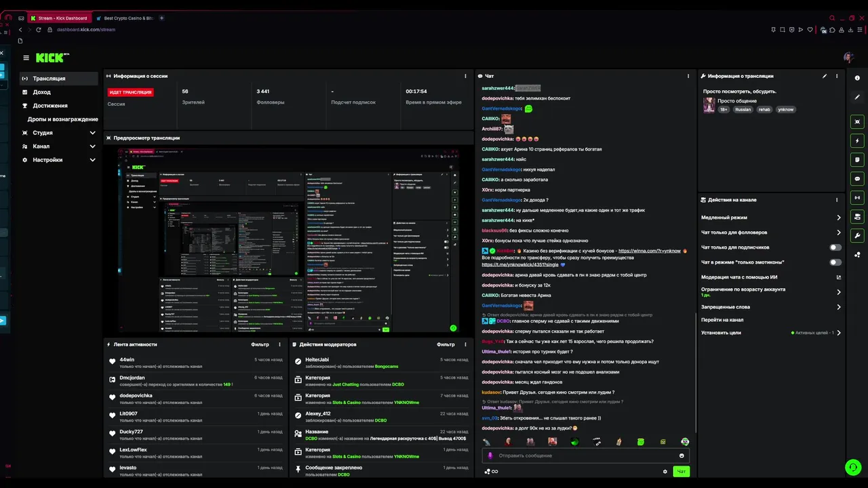Click the note widget icon in right sidebar

[x=857, y=160]
